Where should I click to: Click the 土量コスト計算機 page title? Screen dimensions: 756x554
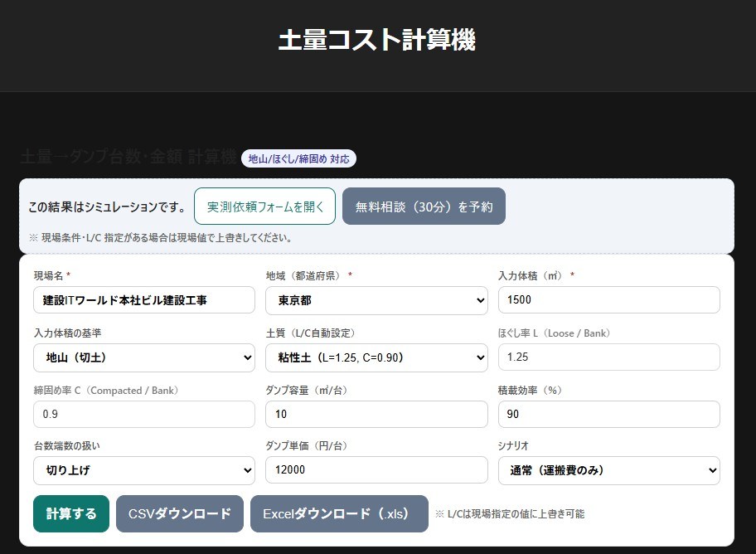point(377,40)
